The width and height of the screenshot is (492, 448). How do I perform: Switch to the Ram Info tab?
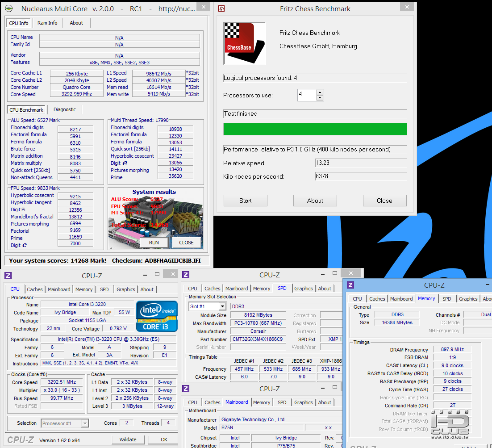click(x=47, y=23)
